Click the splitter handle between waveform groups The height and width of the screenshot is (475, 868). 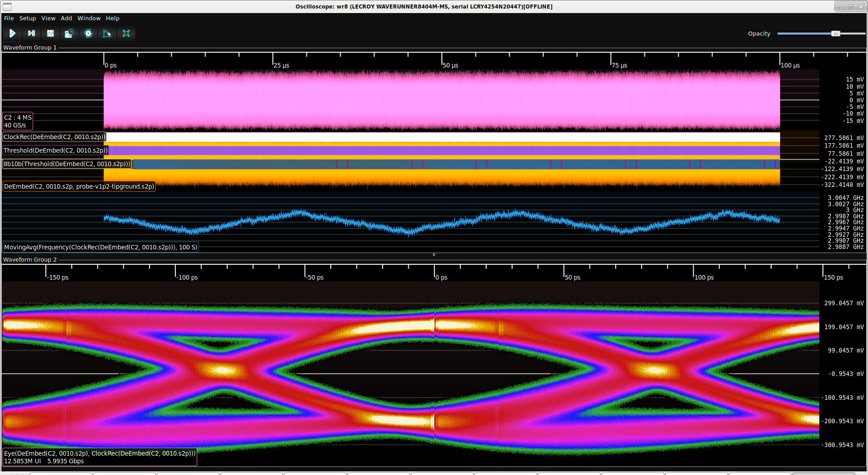pos(434,254)
